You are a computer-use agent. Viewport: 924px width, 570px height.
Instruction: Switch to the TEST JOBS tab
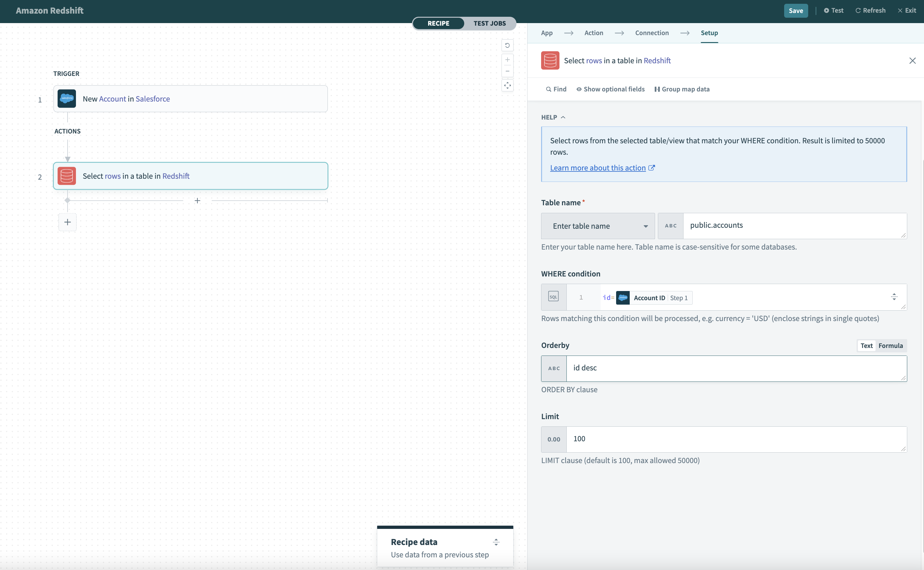click(490, 23)
